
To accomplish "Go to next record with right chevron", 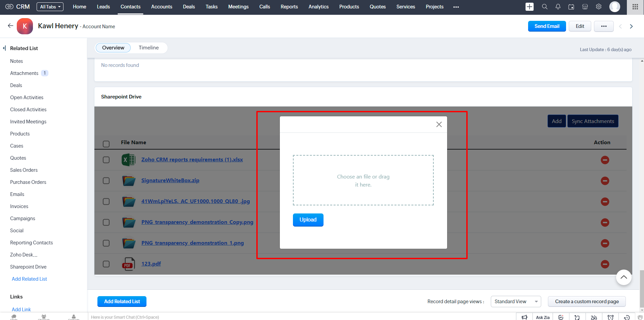I will 631,26.
